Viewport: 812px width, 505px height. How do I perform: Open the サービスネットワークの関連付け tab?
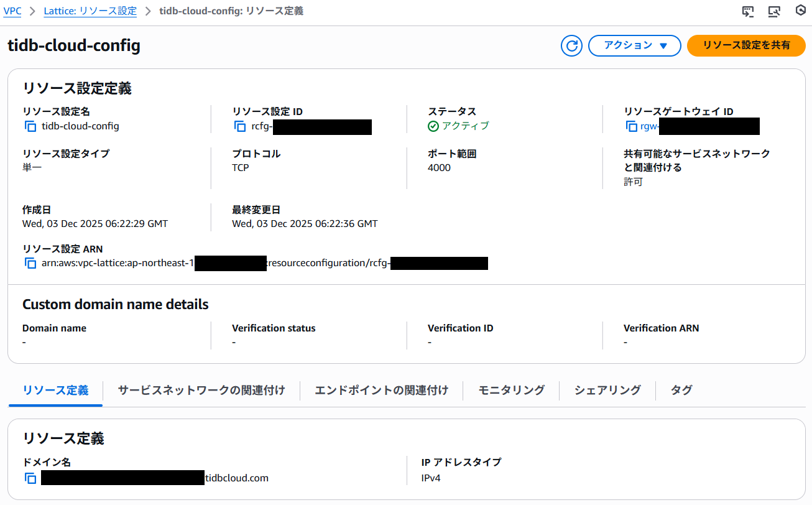tap(201, 390)
